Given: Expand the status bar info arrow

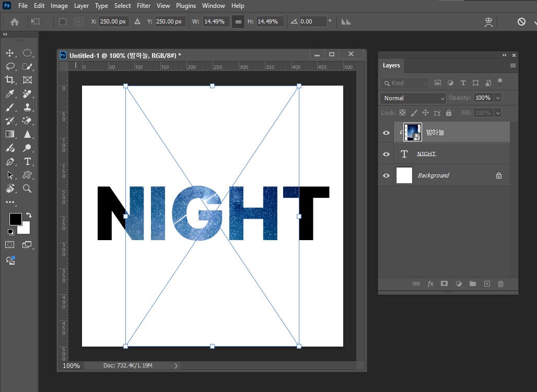Looking at the screenshot, I should (x=176, y=365).
